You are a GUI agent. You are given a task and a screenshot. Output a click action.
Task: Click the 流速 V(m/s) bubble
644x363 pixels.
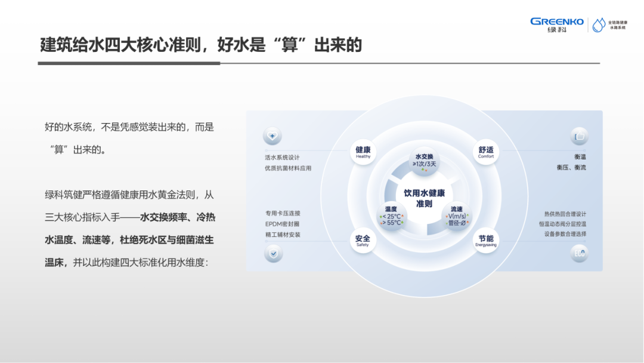click(x=457, y=216)
